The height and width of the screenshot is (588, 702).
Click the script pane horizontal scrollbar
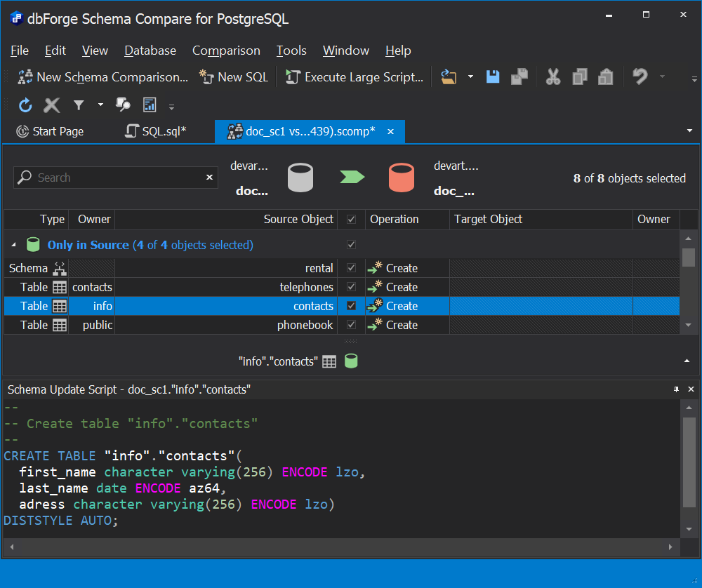click(341, 547)
